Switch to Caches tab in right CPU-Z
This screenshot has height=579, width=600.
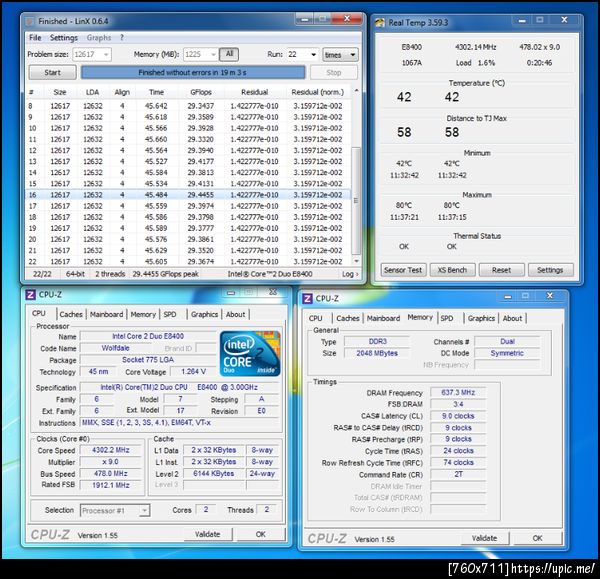348,318
